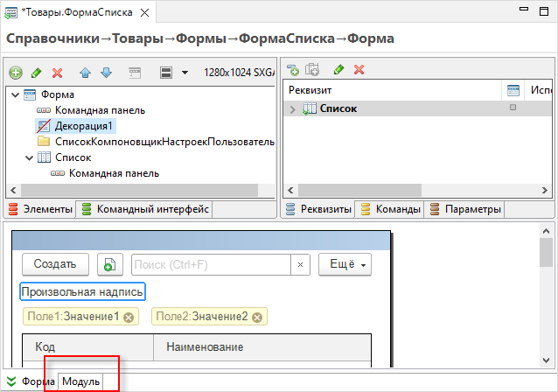This screenshot has height=392, width=558.
Task: Move element down with blue arrow
Action: click(106, 73)
